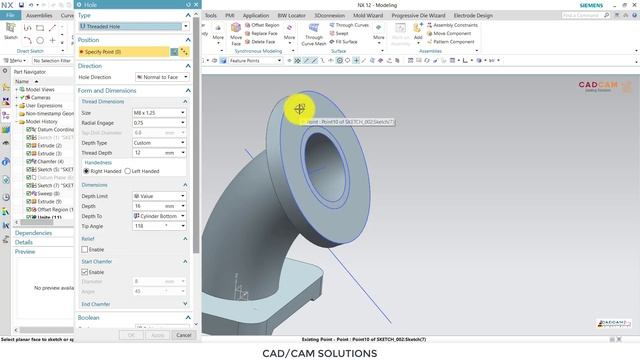Open the Hole Direction dropdown
This screenshot has width=640, height=360.
click(162, 77)
